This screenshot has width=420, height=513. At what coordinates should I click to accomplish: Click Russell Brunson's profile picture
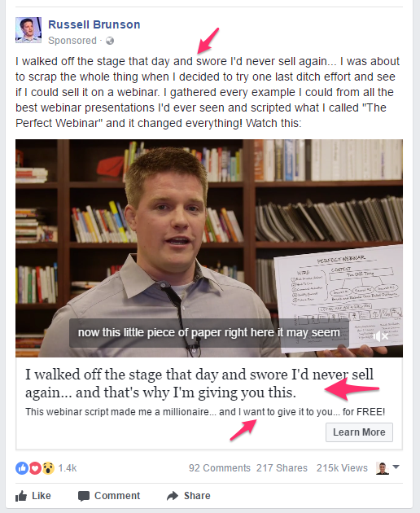28,30
